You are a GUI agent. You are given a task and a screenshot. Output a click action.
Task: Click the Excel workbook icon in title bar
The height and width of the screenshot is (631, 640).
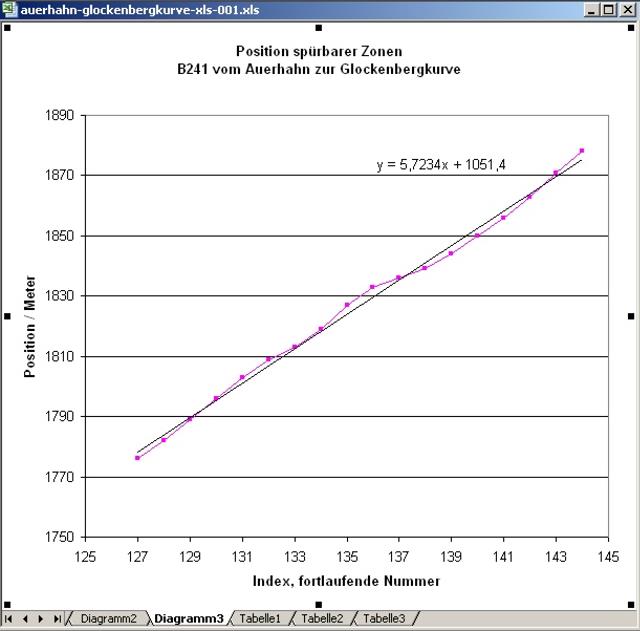click(10, 8)
